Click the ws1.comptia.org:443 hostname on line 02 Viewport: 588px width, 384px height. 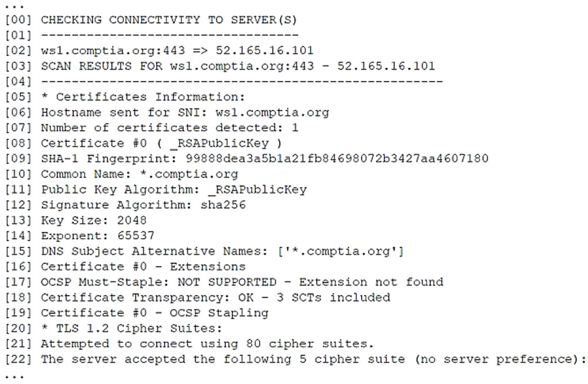click(113, 51)
